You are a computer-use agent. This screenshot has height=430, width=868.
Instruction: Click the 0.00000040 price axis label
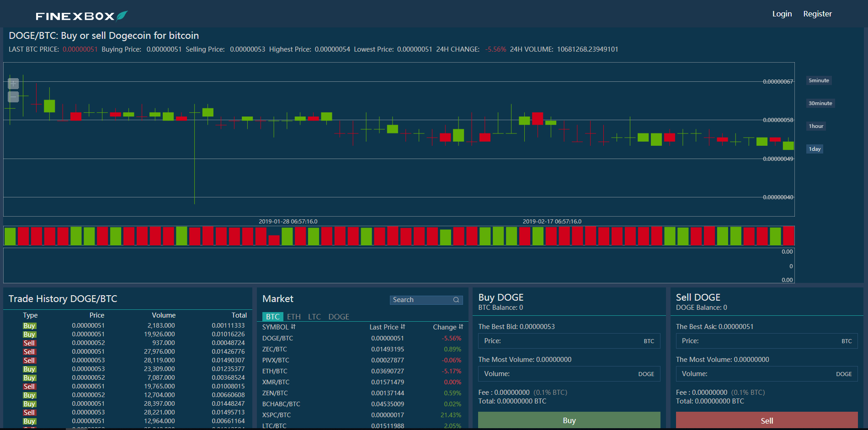coord(778,197)
